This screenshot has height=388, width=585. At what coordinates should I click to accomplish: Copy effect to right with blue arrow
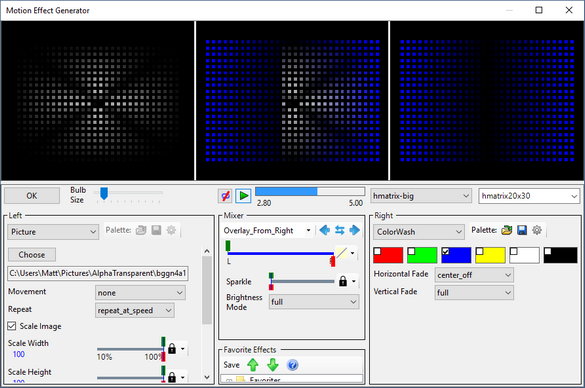pos(354,230)
